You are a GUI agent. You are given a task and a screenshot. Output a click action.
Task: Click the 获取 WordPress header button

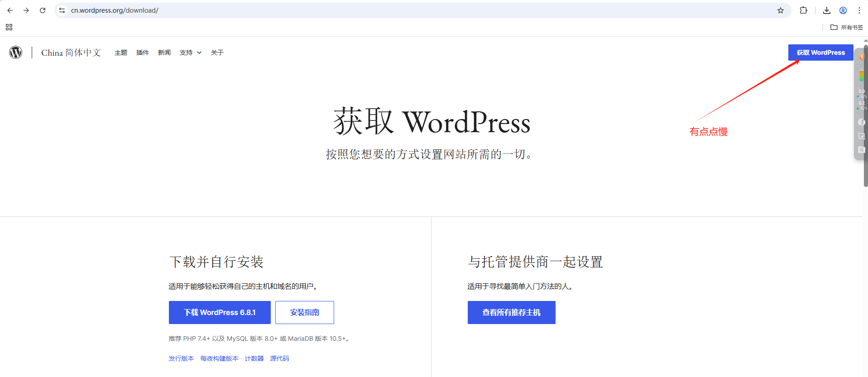pos(820,52)
